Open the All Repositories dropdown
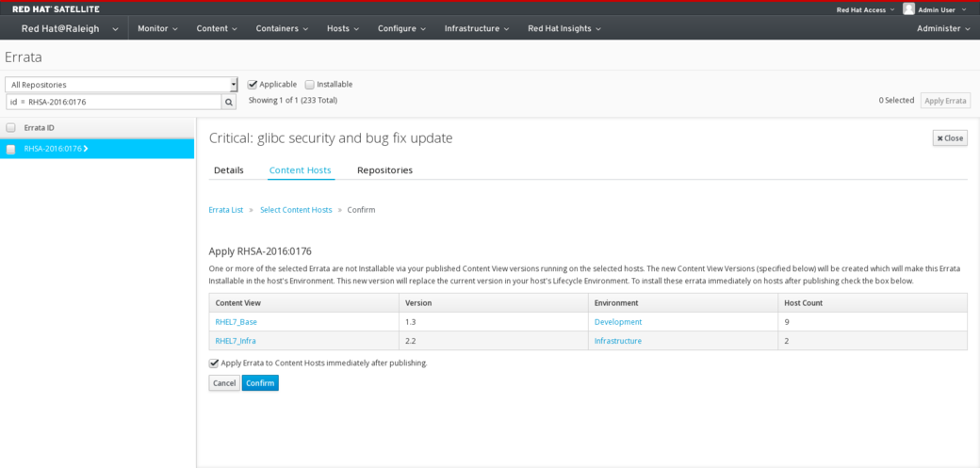Image resolution: width=980 pixels, height=468 pixels. [x=122, y=85]
